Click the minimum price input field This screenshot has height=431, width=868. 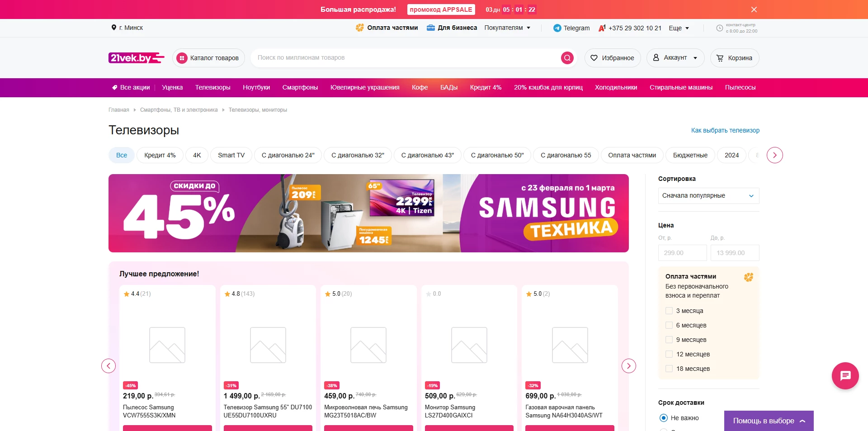[682, 253]
